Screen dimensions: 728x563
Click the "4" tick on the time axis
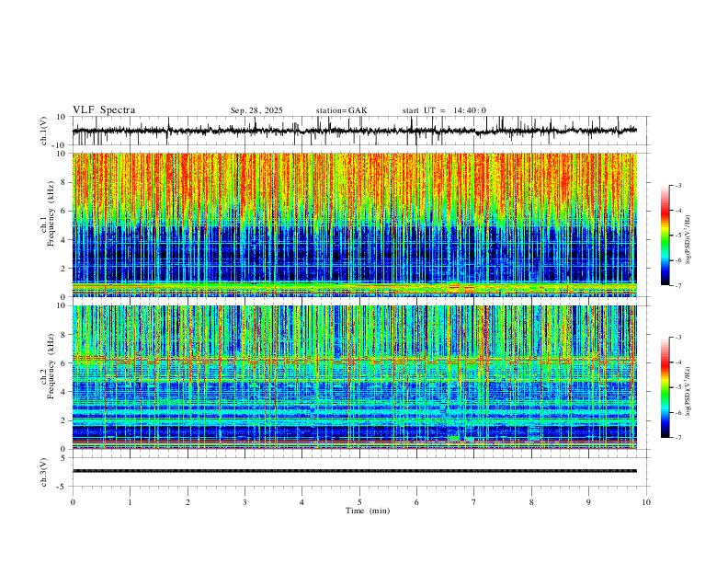302,502
